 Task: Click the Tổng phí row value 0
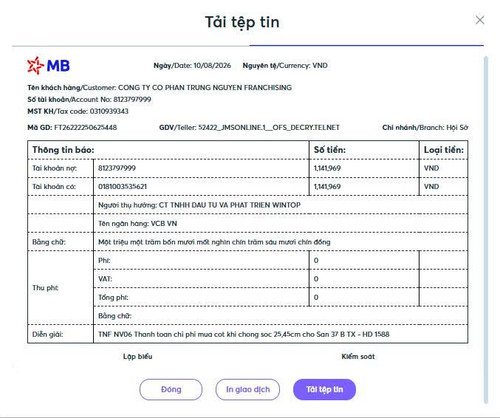tap(316, 297)
